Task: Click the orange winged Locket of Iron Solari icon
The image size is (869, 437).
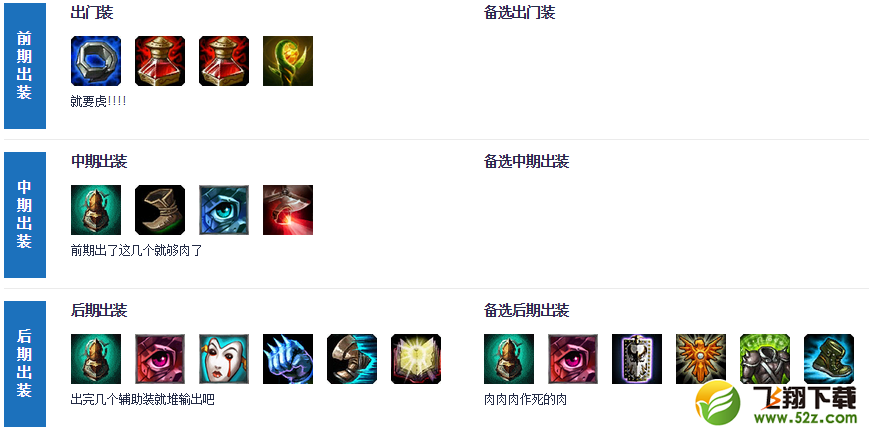Action: pos(701,359)
